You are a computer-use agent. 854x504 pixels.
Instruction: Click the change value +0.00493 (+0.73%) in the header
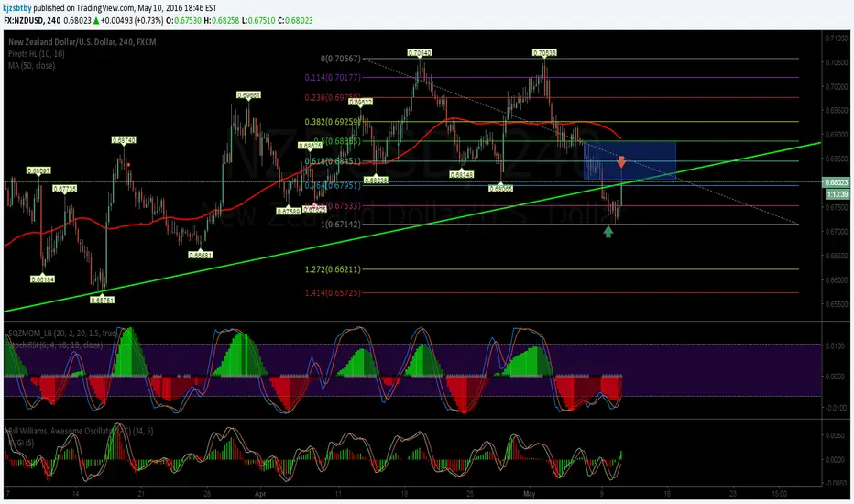tap(132, 21)
